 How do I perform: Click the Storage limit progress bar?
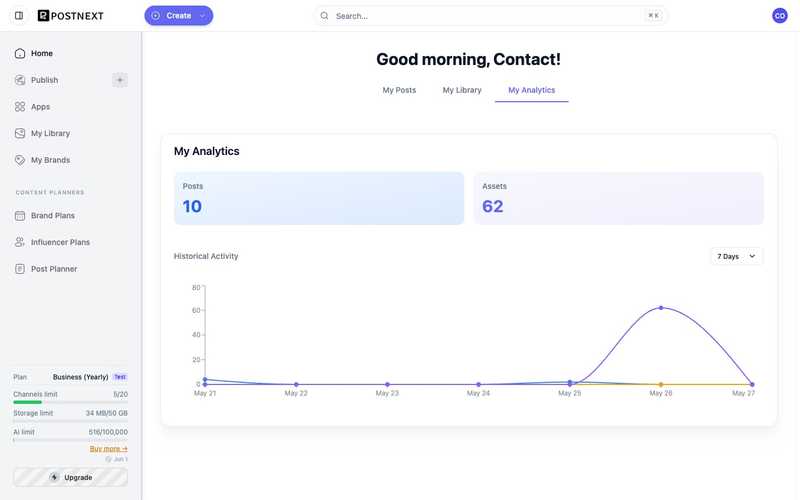pos(70,421)
